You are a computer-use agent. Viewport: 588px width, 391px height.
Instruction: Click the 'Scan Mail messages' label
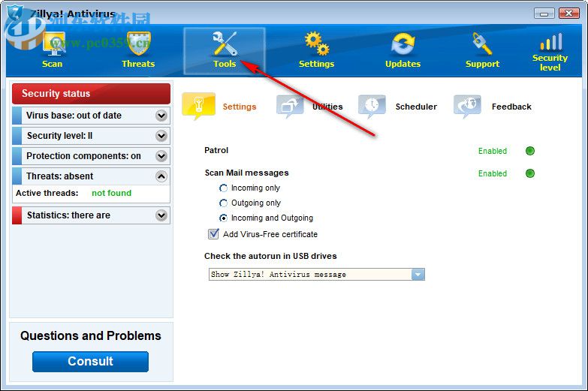tap(247, 173)
